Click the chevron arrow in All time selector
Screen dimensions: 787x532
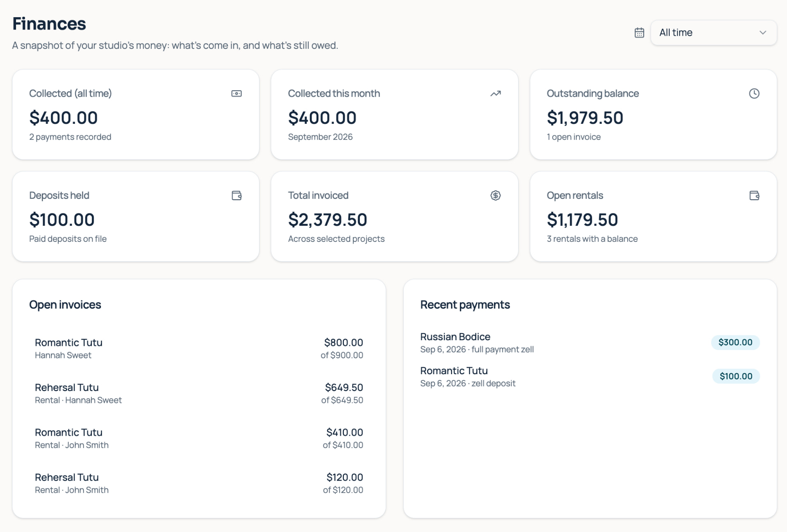coord(762,33)
